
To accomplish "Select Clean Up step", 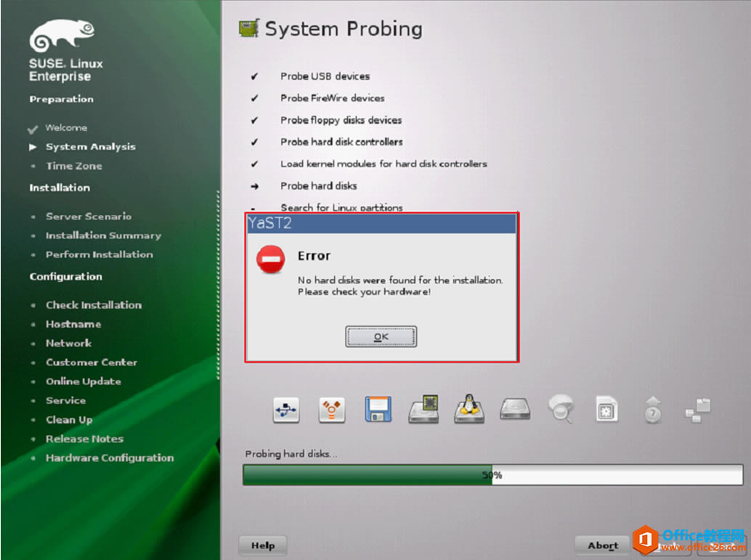I will point(69,420).
